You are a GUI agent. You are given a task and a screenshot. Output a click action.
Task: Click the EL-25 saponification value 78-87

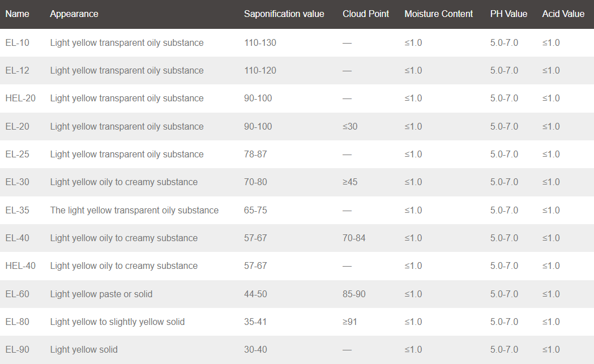(x=255, y=155)
